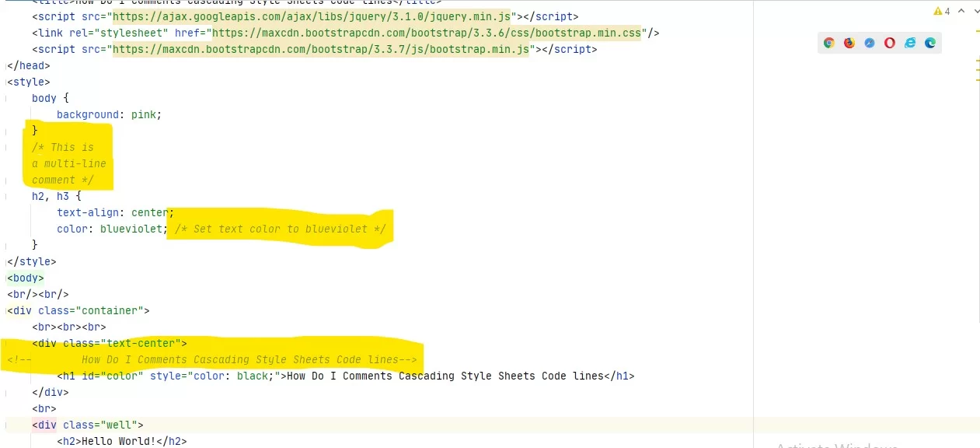Click the HTML comment 'How Do I Comments' line
Screen dimensions: 980x448
pyautogui.click(x=212, y=359)
